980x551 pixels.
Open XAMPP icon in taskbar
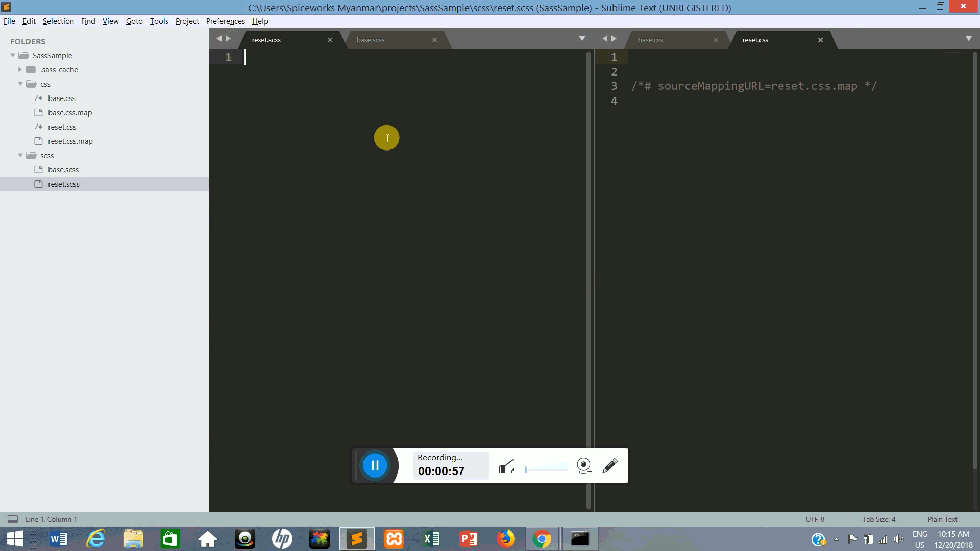pyautogui.click(x=394, y=539)
